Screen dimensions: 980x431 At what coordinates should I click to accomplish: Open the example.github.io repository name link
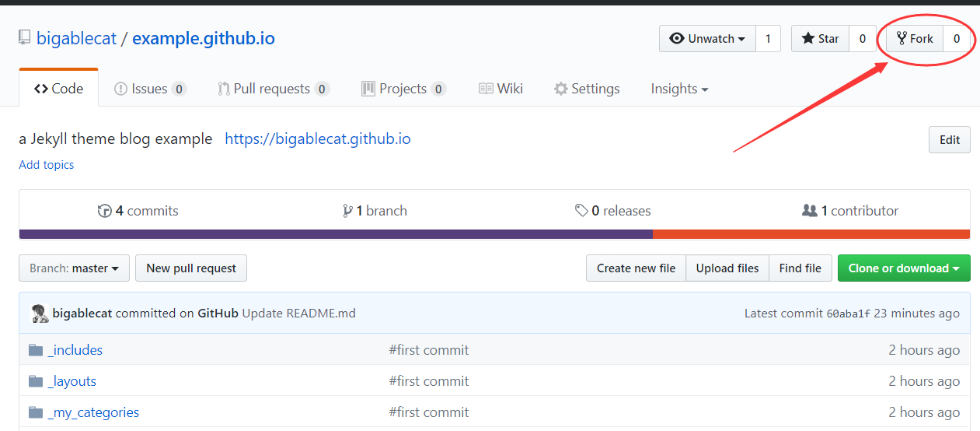[204, 38]
